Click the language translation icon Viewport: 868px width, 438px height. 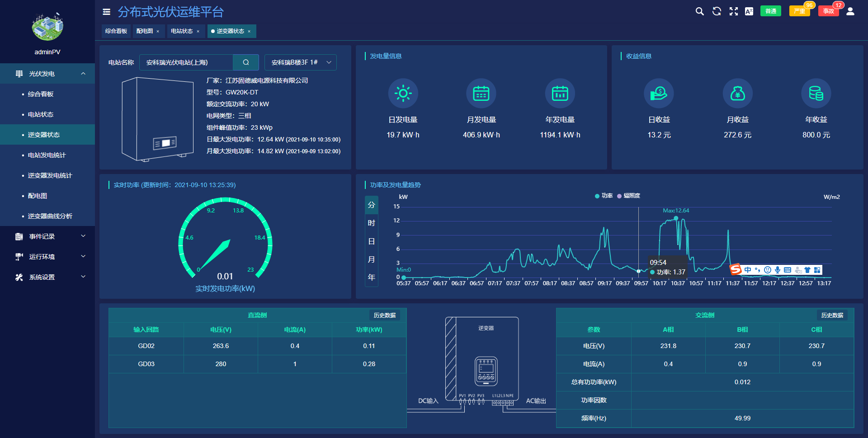click(x=749, y=11)
